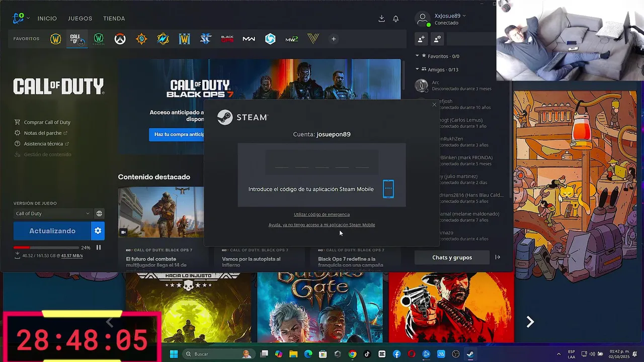The image size is (644, 362).
Task: Click the add friend icon
Action: (x=421, y=39)
